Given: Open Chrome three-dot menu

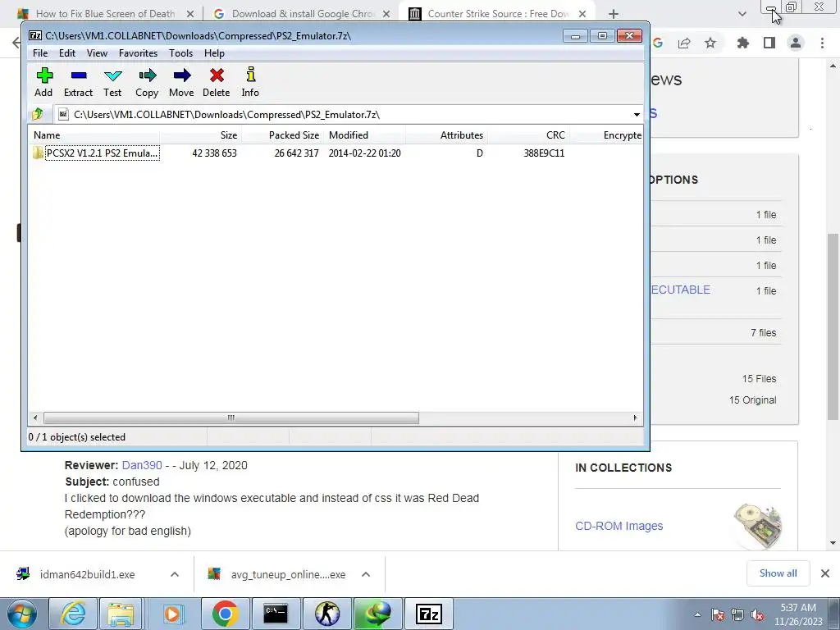Looking at the screenshot, I should click(822, 43).
